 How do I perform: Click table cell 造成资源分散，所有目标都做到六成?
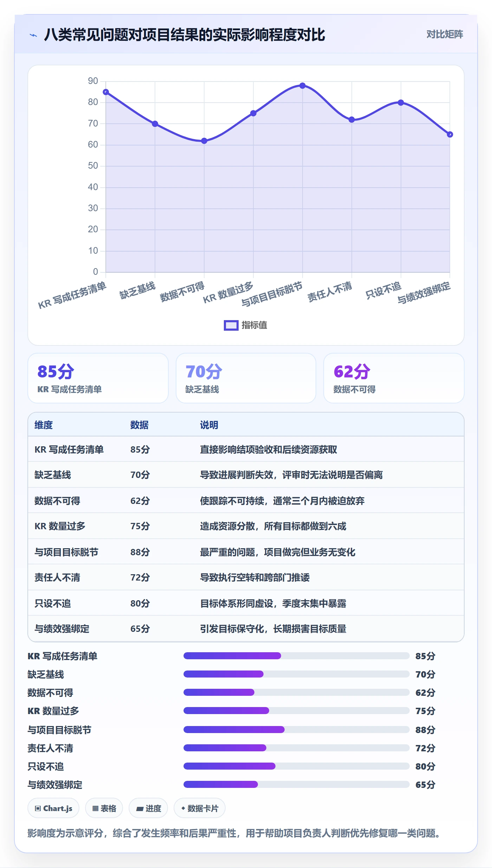pyautogui.click(x=273, y=526)
